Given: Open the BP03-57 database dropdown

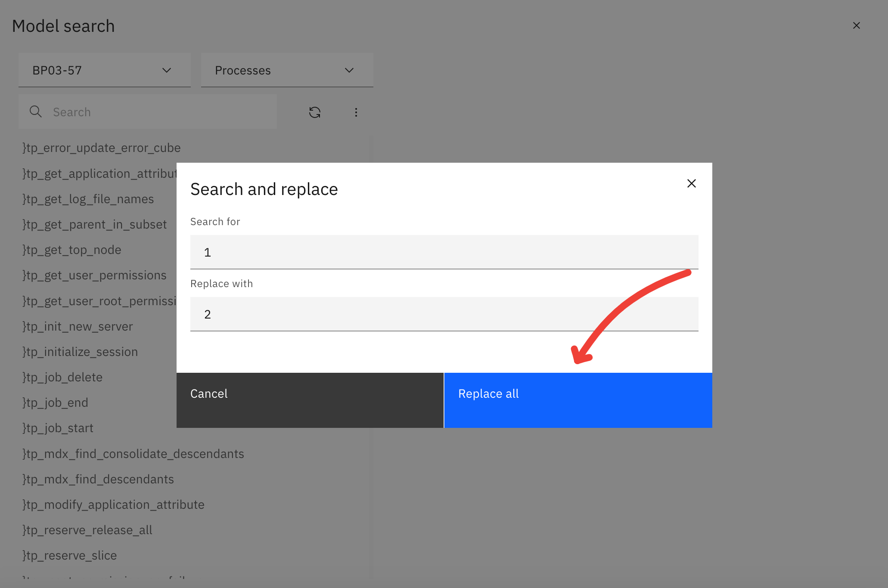Looking at the screenshot, I should coord(105,70).
